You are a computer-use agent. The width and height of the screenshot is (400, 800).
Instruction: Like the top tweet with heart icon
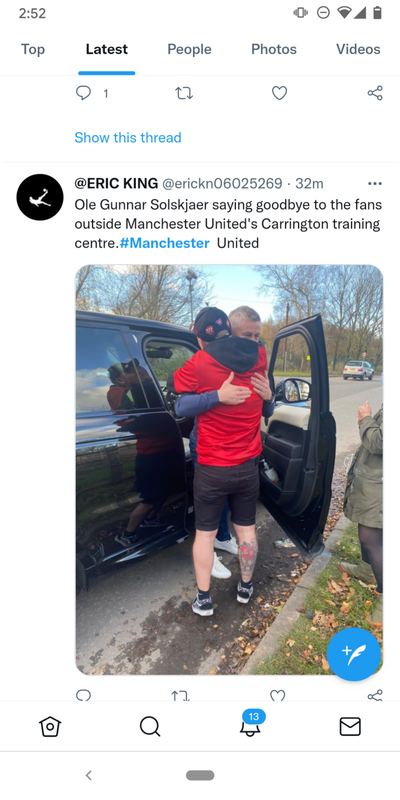[279, 93]
